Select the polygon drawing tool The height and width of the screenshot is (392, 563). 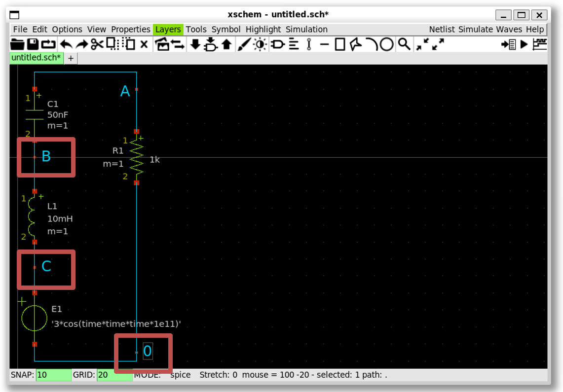point(355,44)
